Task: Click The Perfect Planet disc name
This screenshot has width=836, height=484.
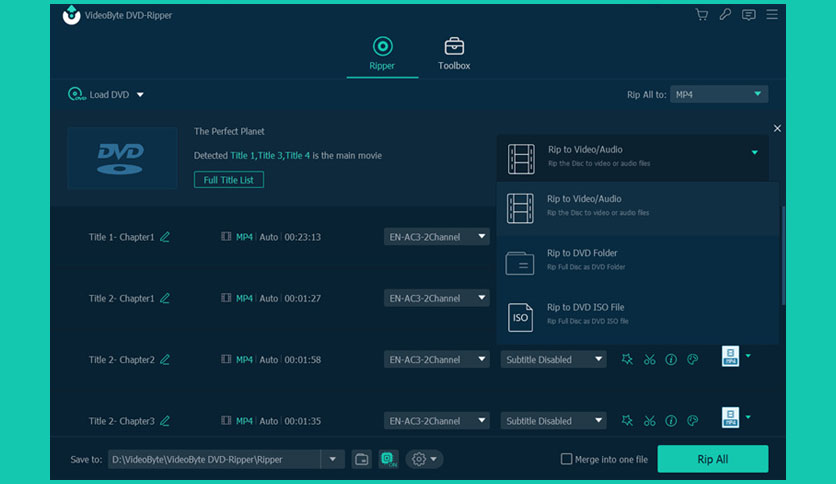Action: pyautogui.click(x=229, y=131)
